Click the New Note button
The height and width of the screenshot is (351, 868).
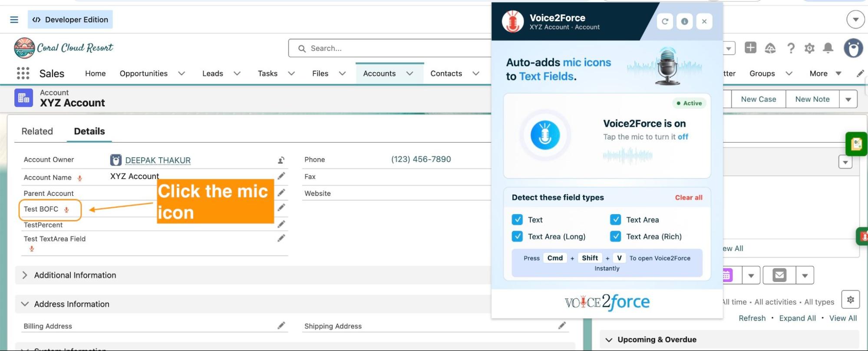coord(812,99)
